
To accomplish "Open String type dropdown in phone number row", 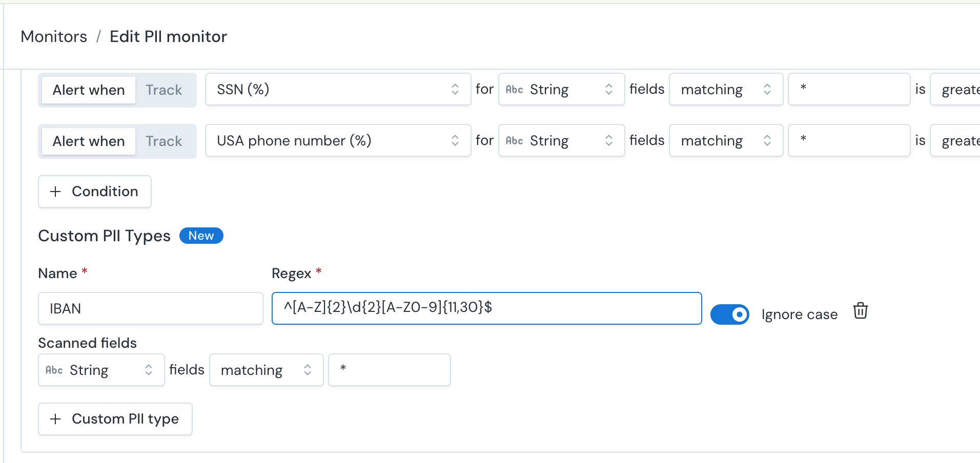I will (561, 141).
